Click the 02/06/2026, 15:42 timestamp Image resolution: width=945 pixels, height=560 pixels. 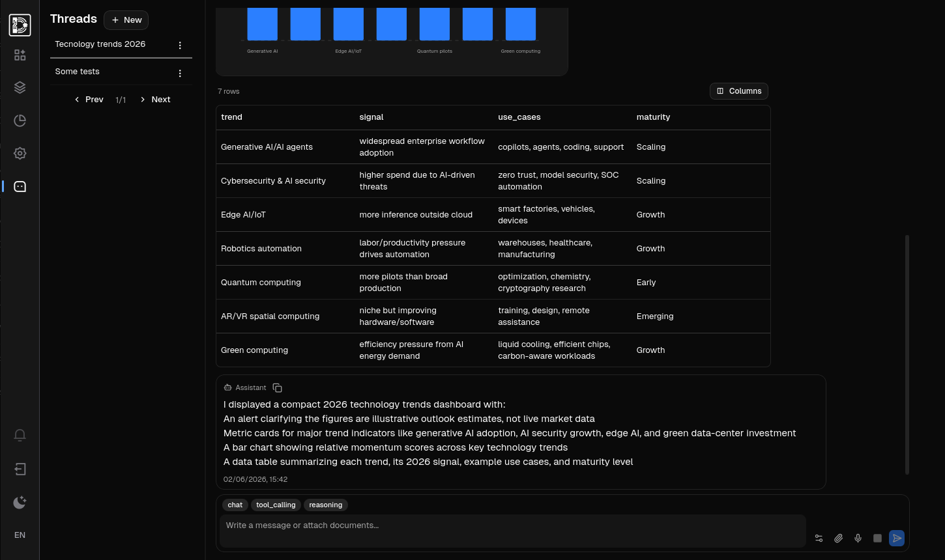(255, 479)
